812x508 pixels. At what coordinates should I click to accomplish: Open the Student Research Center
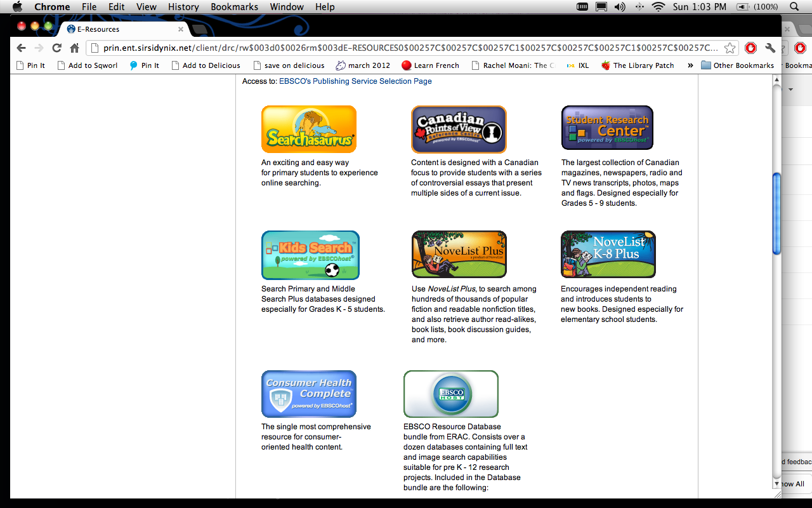click(606, 128)
